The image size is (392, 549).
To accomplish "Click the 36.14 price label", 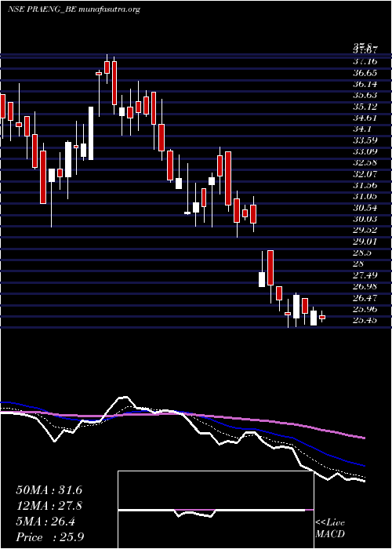I will point(365,84).
